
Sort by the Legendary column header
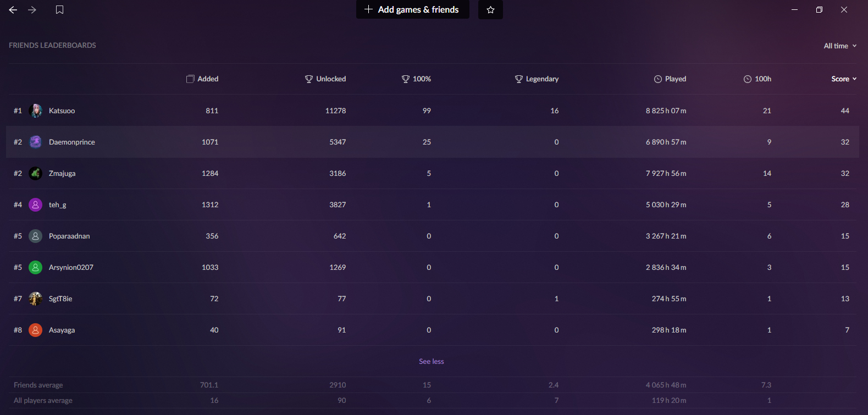click(537, 79)
